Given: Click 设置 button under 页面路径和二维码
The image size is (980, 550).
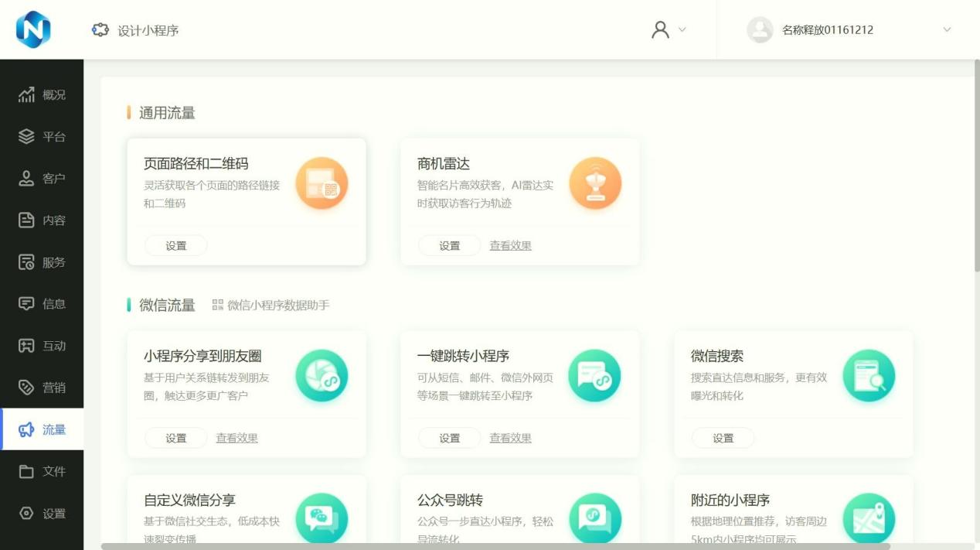Looking at the screenshot, I should (x=176, y=245).
